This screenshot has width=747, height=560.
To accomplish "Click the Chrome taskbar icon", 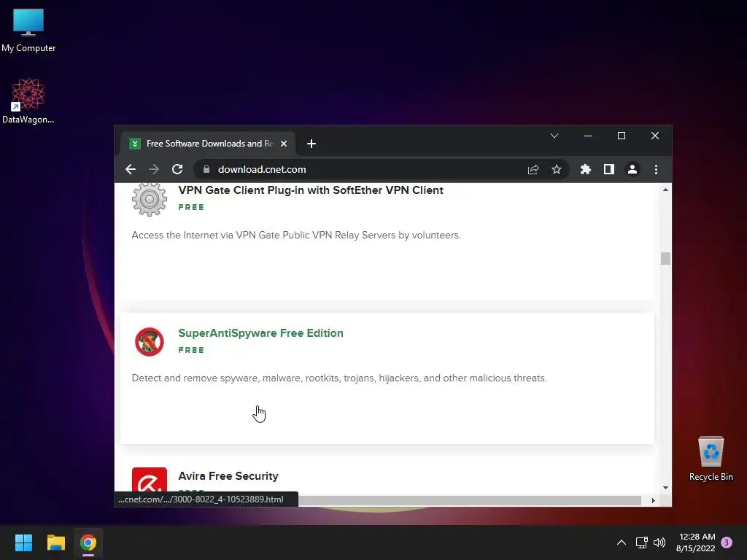I will [x=88, y=542].
